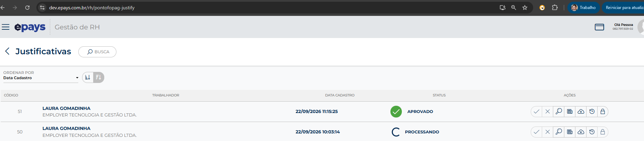The height and width of the screenshot is (141, 644).
Task: Bookmark this page with the star icon
Action: click(525, 8)
